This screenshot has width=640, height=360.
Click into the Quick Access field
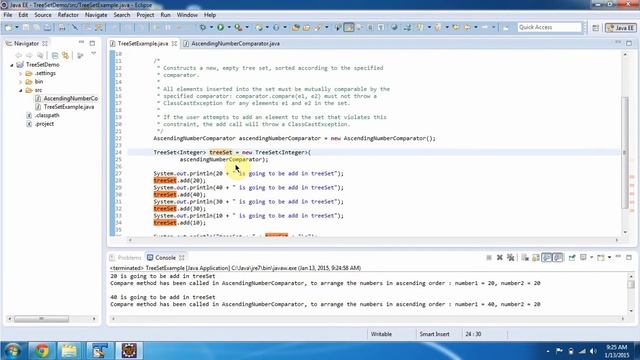pos(549,27)
